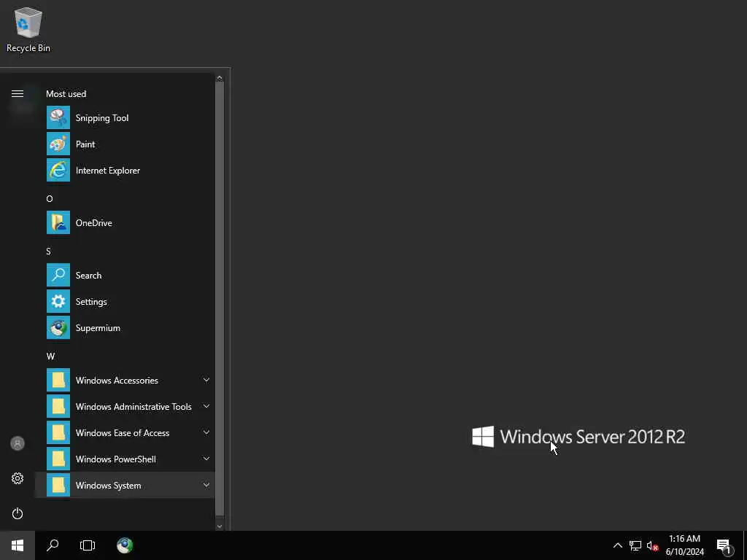The width and height of the screenshot is (747, 560).
Task: Click the letter W section header
Action: pos(50,356)
